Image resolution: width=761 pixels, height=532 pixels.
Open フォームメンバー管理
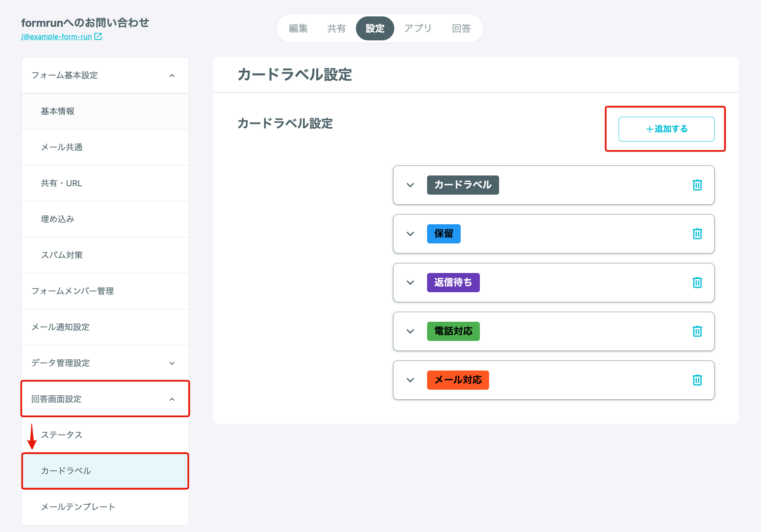click(x=105, y=291)
